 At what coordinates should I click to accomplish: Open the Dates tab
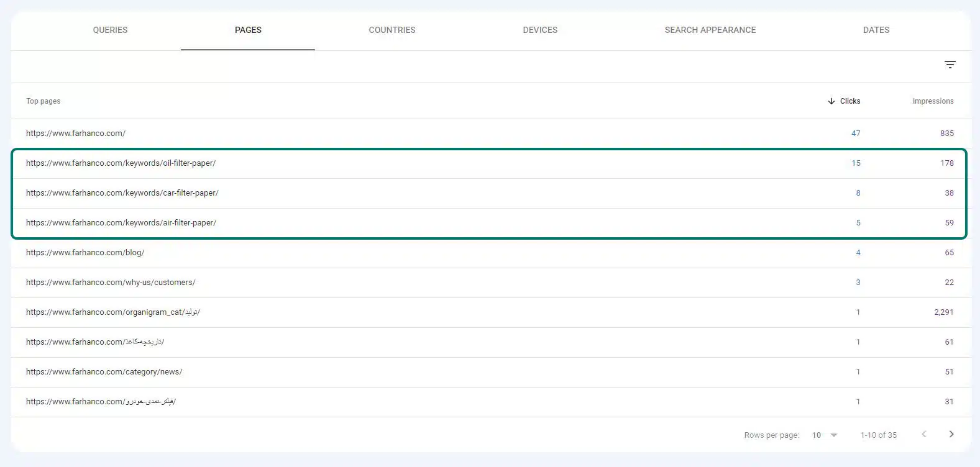876,30
